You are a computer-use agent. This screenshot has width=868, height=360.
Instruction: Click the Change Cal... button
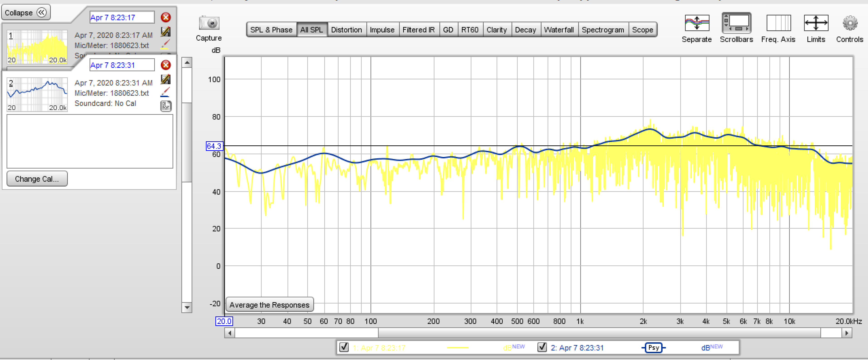pos(37,179)
